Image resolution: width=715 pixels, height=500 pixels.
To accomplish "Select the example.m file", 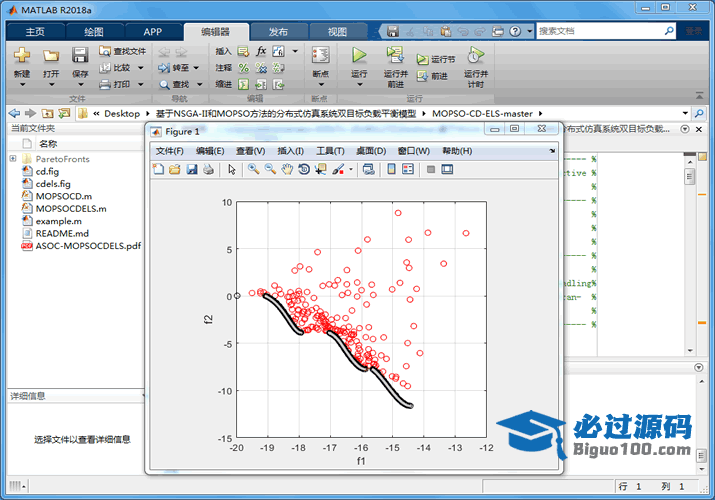I will click(59, 221).
